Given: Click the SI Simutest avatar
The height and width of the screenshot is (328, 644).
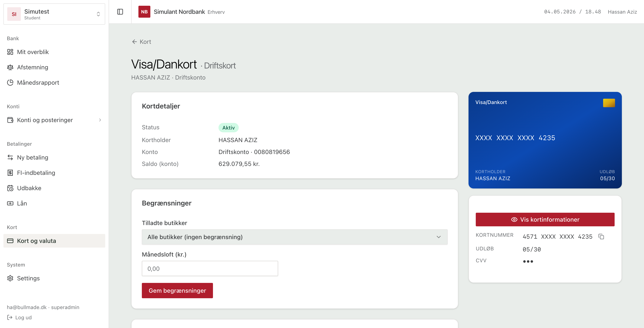Looking at the screenshot, I should click(x=14, y=14).
